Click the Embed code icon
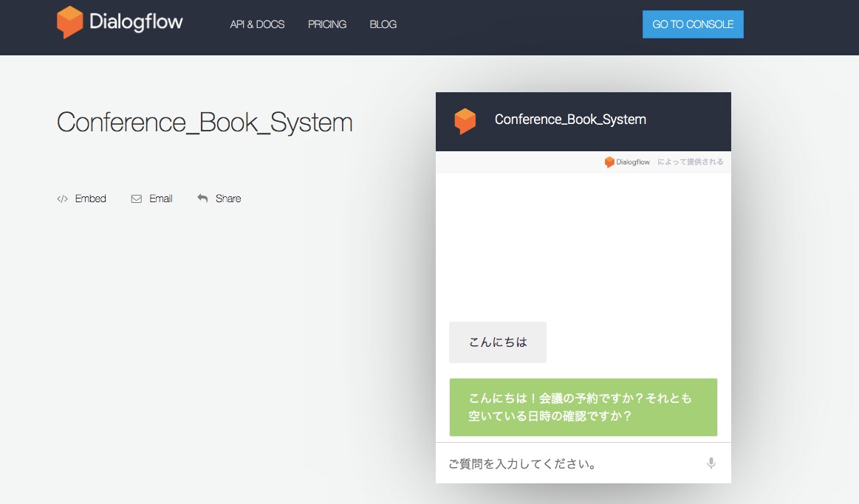 (63, 199)
